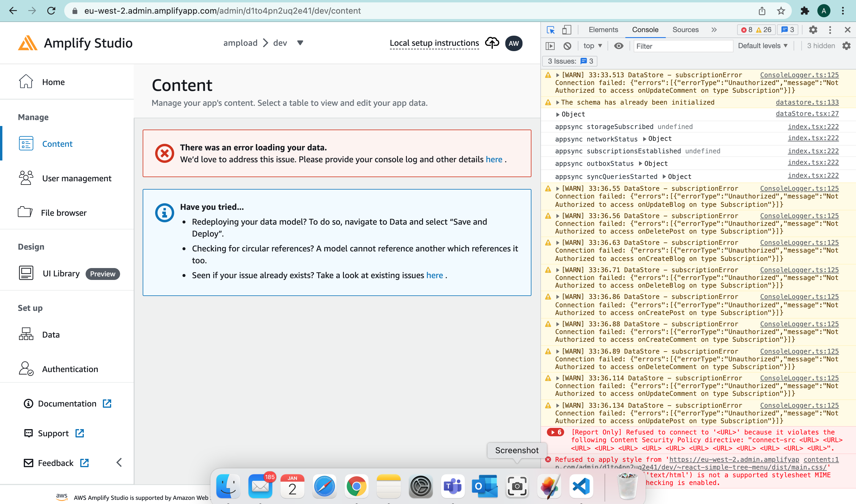Expand the 33:33.513 subscriptionError warning
This screenshot has height=504, width=856.
pyautogui.click(x=557, y=75)
